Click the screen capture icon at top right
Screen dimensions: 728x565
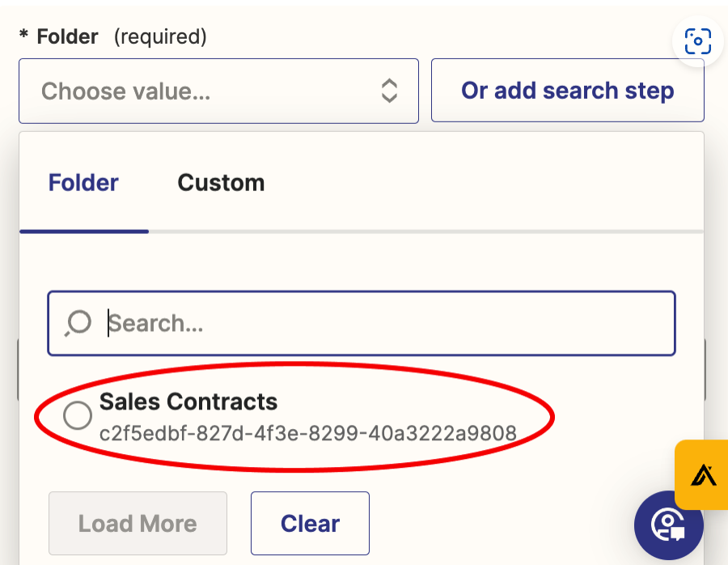[x=697, y=41]
